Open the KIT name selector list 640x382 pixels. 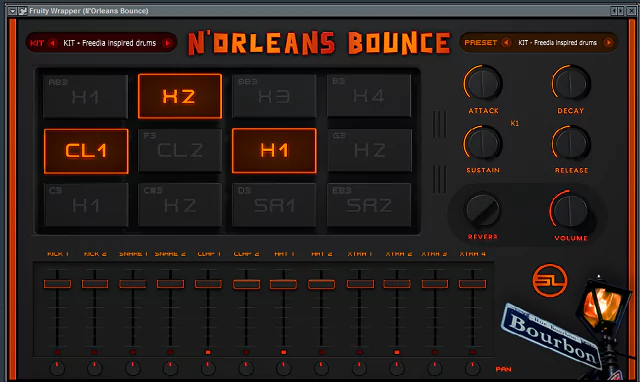[x=109, y=43]
